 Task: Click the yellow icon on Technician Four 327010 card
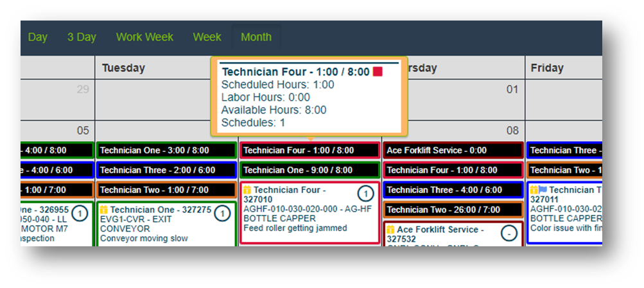click(x=247, y=191)
